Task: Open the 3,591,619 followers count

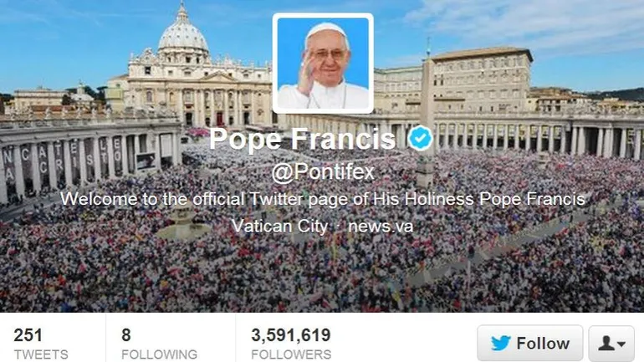Action: [x=291, y=335]
